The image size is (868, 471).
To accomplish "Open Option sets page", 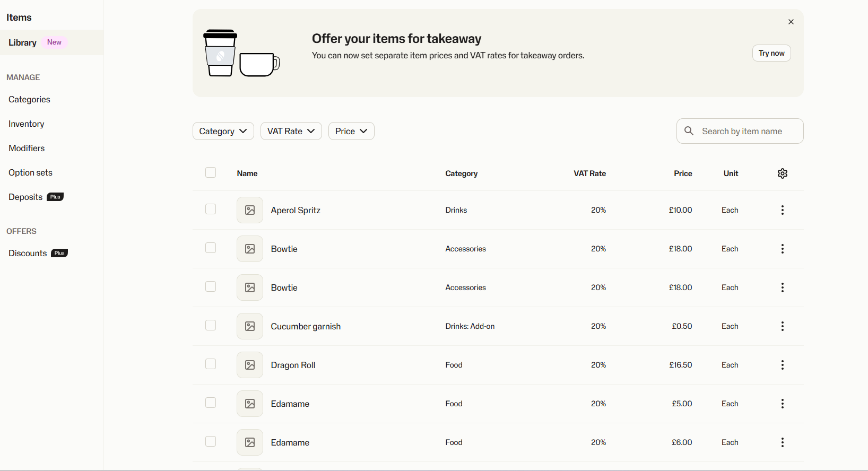I will [30, 173].
